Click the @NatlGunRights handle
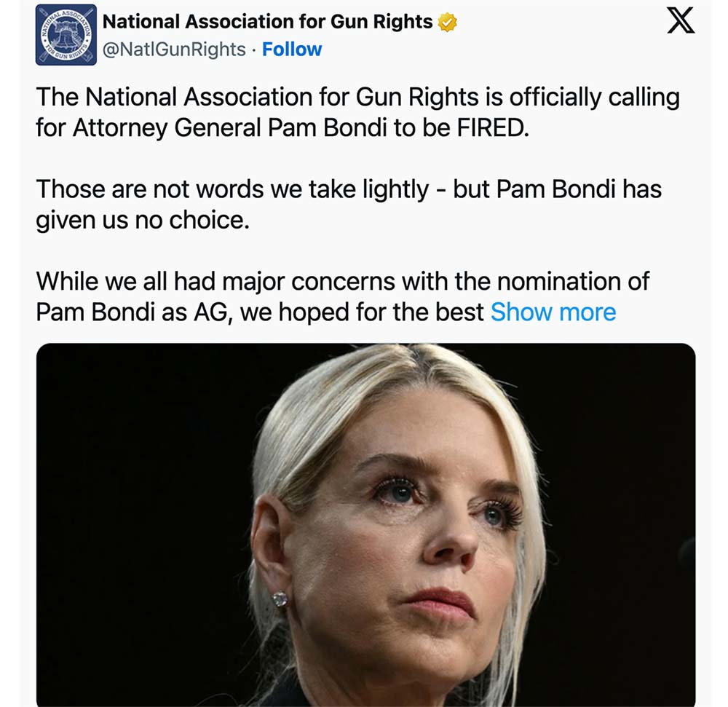This screenshot has height=707, width=728. pyautogui.click(x=174, y=50)
